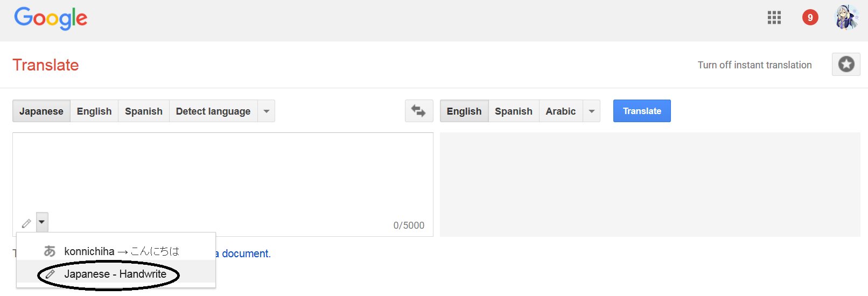Set target language to Spanish
Screen dimensions: 868x296
[513, 111]
